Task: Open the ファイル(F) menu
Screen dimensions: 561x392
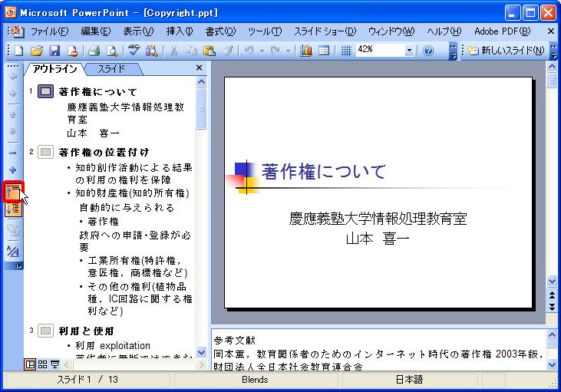Action: [49, 31]
